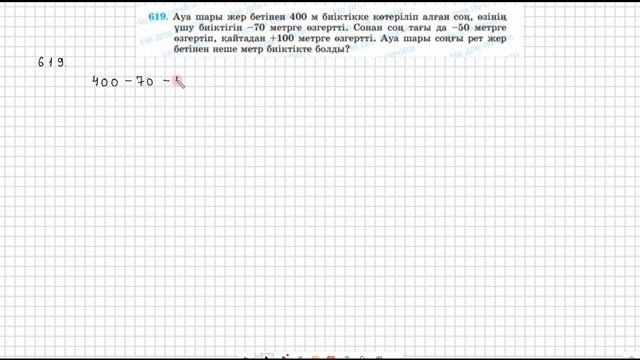Click "400 м" in the problem text

click(304, 17)
